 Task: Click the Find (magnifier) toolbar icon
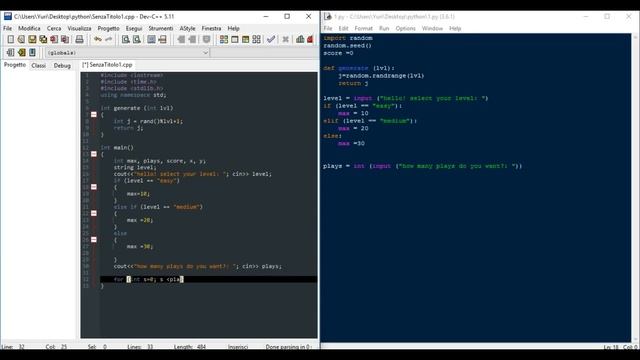tap(126, 39)
